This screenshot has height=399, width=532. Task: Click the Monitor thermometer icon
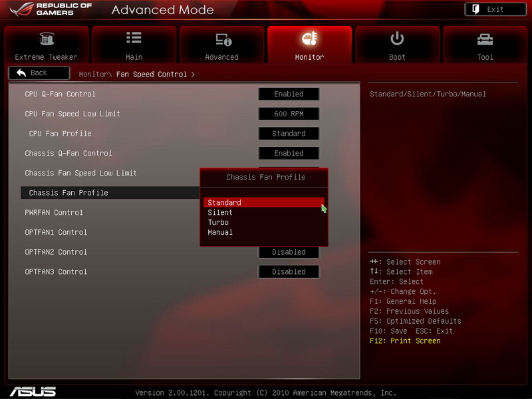pos(309,39)
